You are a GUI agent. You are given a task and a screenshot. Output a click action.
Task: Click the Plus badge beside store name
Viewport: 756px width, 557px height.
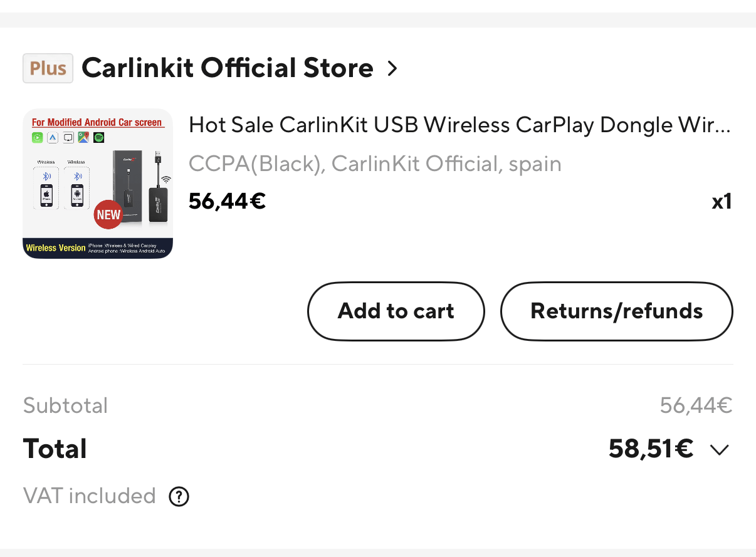[48, 68]
